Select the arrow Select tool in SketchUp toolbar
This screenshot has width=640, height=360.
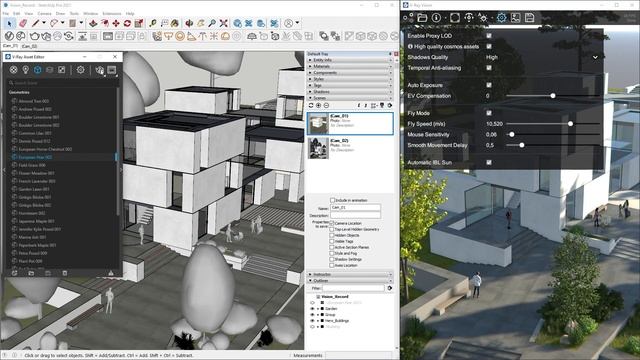coord(9,23)
